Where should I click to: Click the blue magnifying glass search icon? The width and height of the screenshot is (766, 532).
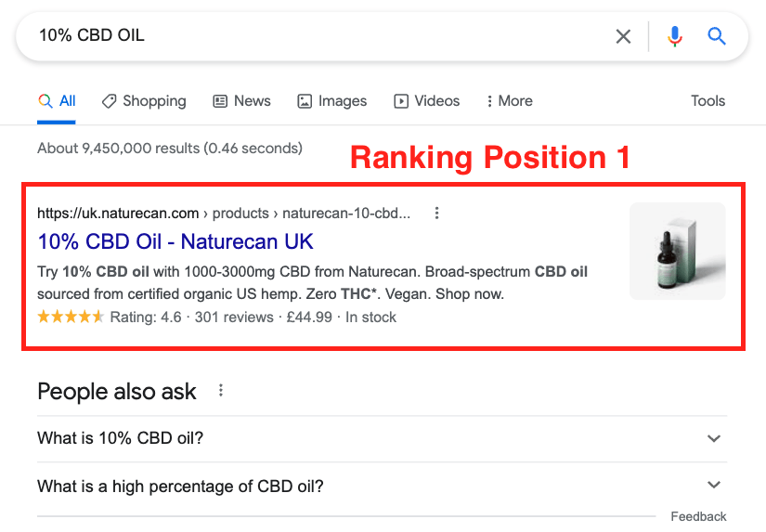[x=717, y=36]
